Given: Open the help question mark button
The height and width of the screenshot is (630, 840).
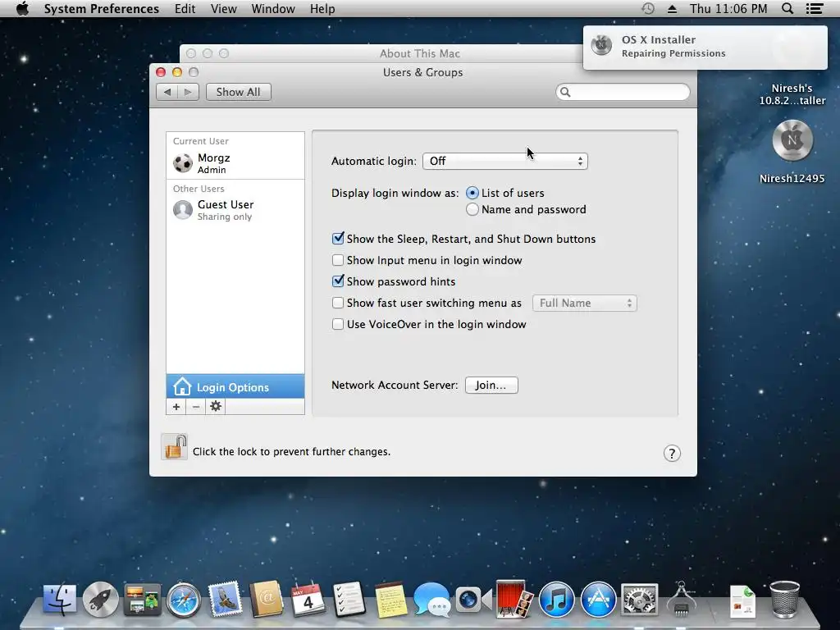Looking at the screenshot, I should tap(672, 453).
